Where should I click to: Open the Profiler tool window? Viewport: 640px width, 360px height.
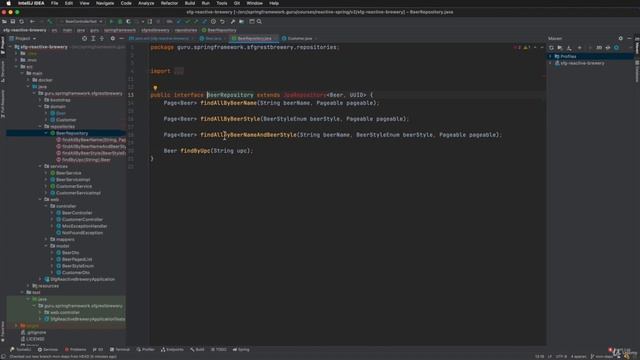(x=145, y=350)
